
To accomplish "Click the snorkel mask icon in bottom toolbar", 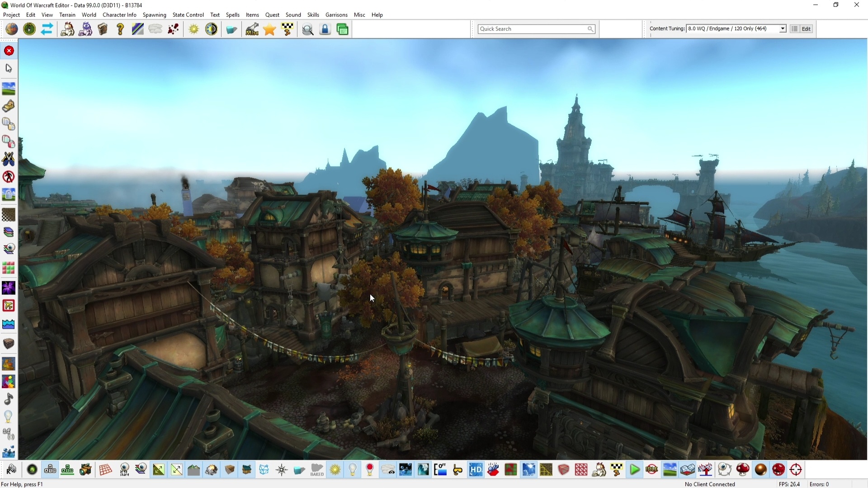I will pyautogui.click(x=458, y=470).
